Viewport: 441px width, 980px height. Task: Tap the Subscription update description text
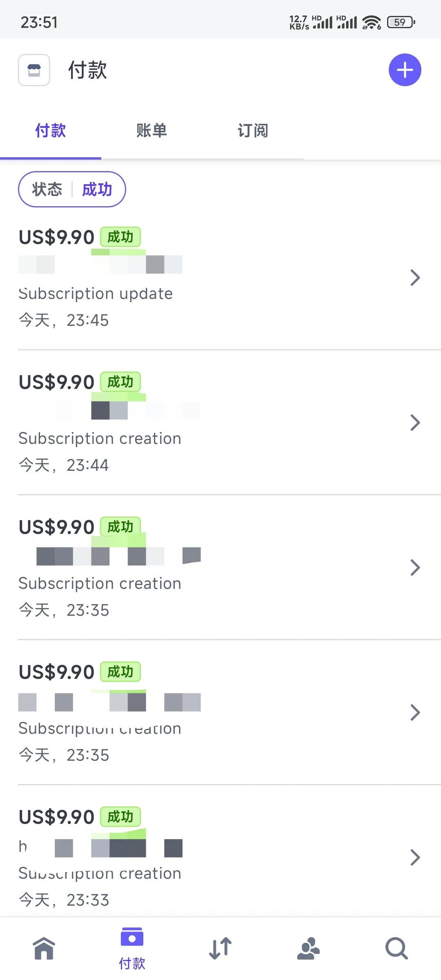(x=96, y=294)
